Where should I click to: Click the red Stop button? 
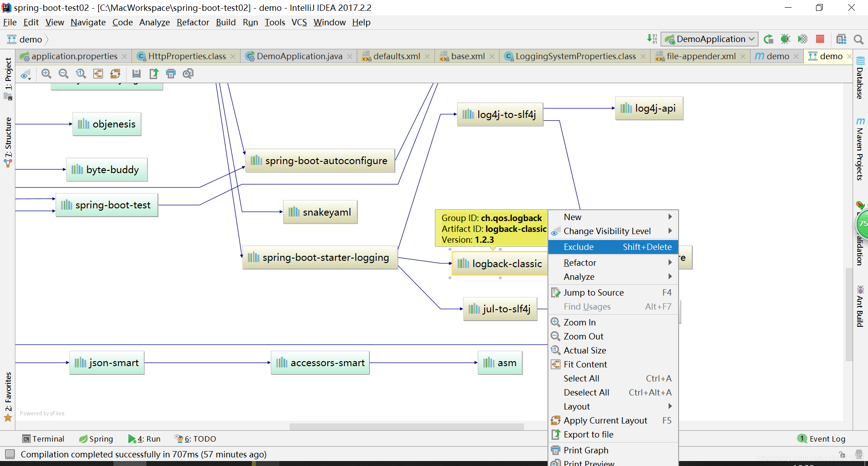[x=820, y=39]
